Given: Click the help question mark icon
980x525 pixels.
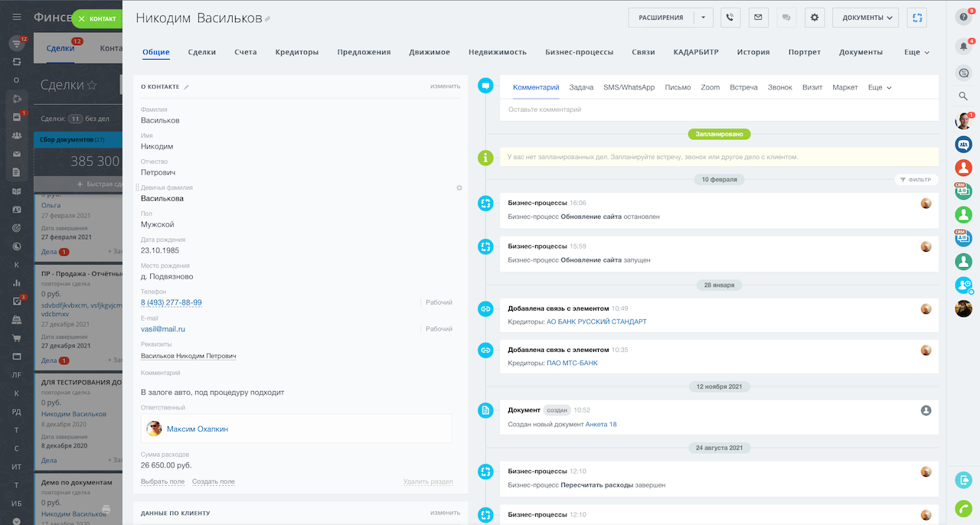Looking at the screenshot, I should [963, 17].
